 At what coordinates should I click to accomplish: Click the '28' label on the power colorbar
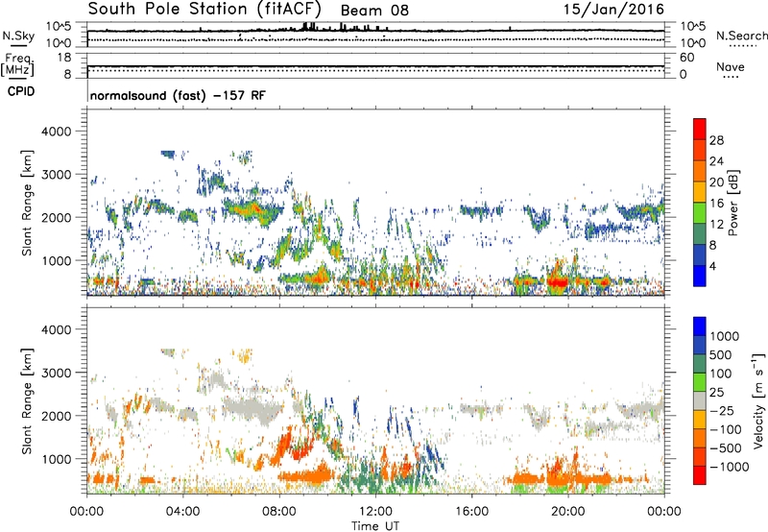point(716,140)
